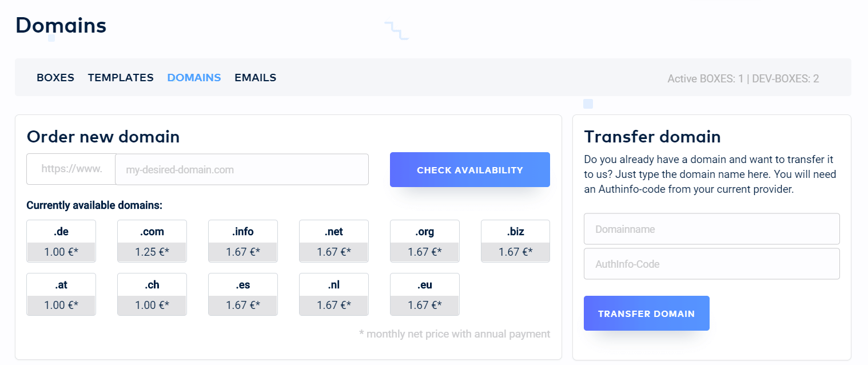Select the DOMAINS tab
The width and height of the screenshot is (868, 365).
tap(194, 78)
